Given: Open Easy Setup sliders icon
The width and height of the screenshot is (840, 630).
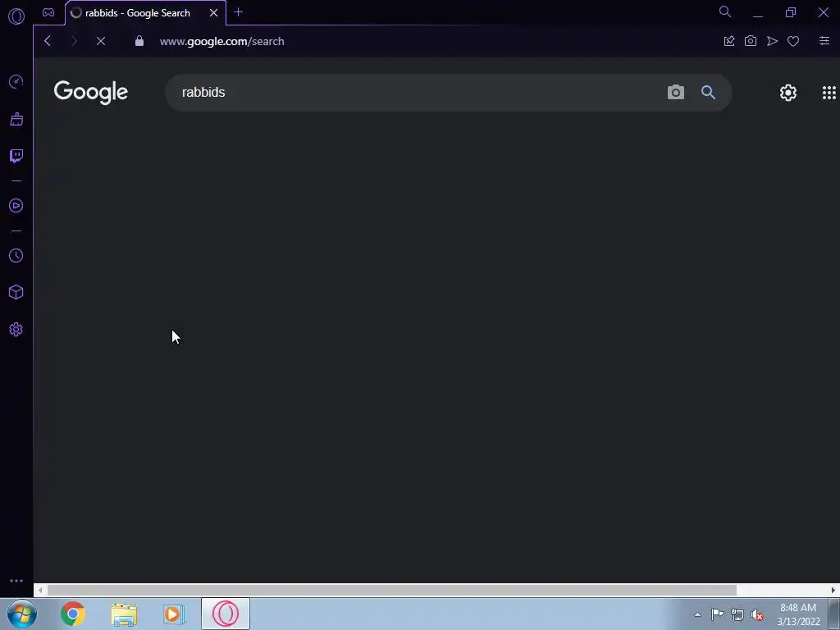Looking at the screenshot, I should [824, 41].
